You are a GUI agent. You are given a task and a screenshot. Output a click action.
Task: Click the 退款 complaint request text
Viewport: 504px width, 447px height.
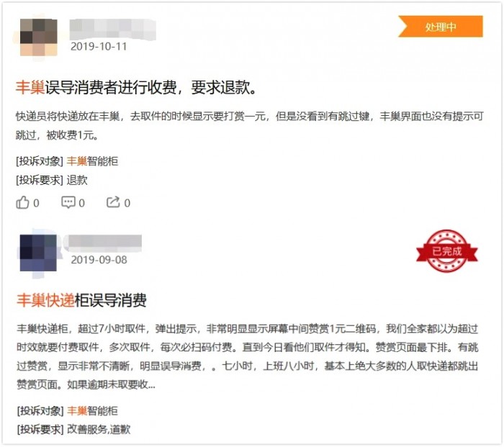coord(77,180)
